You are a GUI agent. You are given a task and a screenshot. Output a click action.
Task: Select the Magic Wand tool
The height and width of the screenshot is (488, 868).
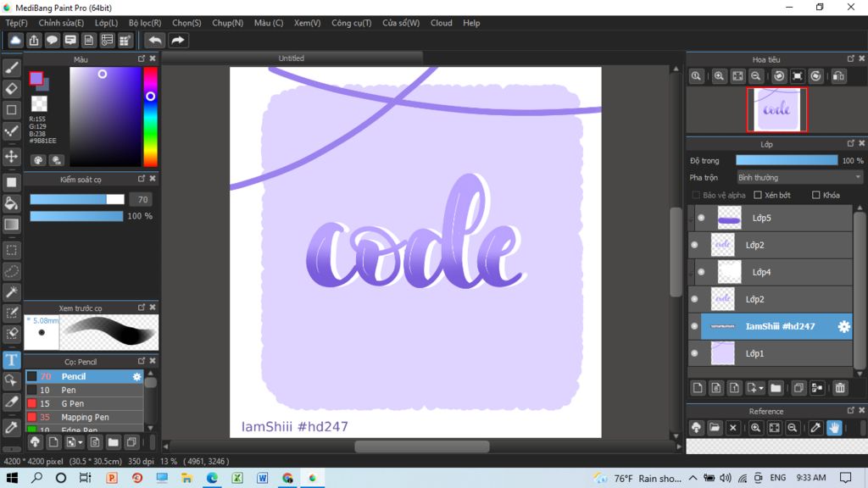click(12, 292)
